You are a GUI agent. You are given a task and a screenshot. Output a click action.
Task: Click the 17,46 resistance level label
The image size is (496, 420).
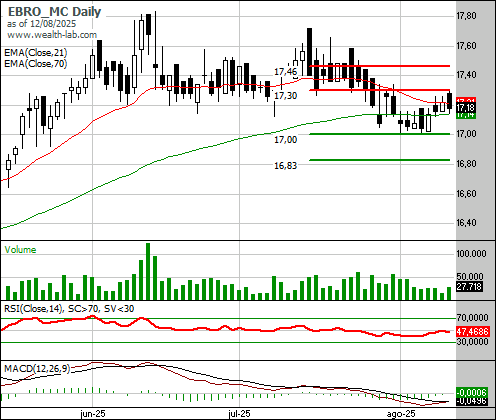[285, 72]
